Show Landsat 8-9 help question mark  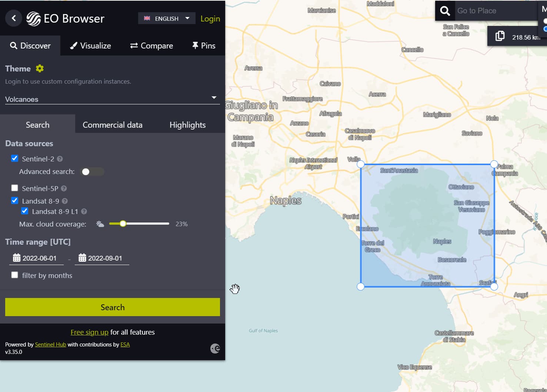(x=65, y=201)
